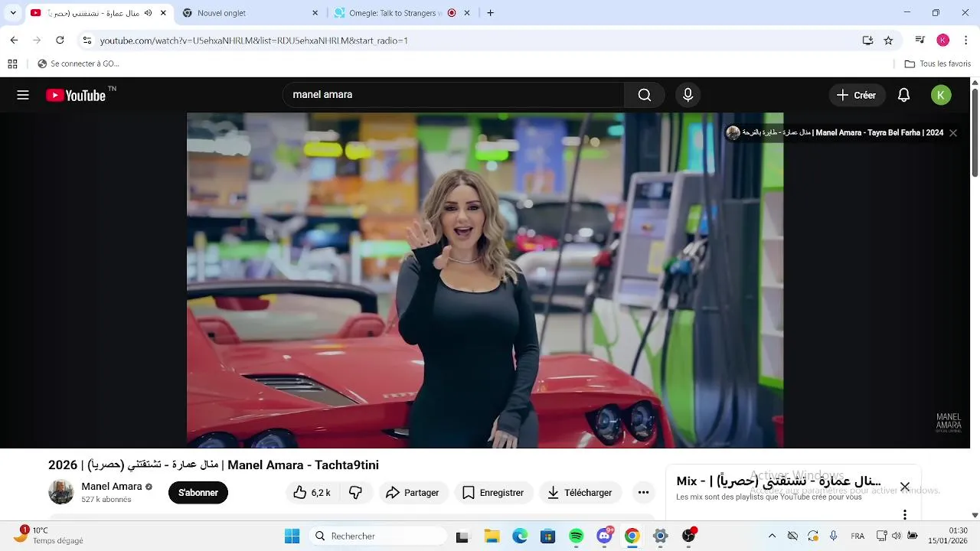Open Spotify from the taskbar

click(x=576, y=536)
